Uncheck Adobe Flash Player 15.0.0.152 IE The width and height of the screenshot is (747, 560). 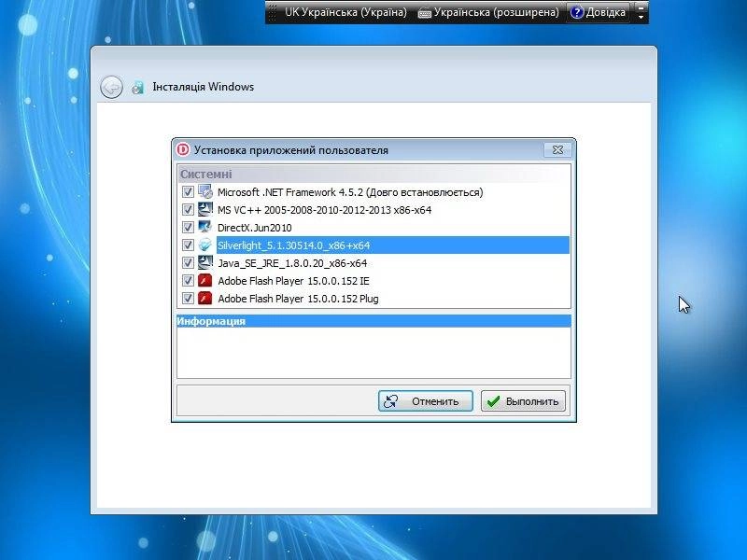[188, 281]
